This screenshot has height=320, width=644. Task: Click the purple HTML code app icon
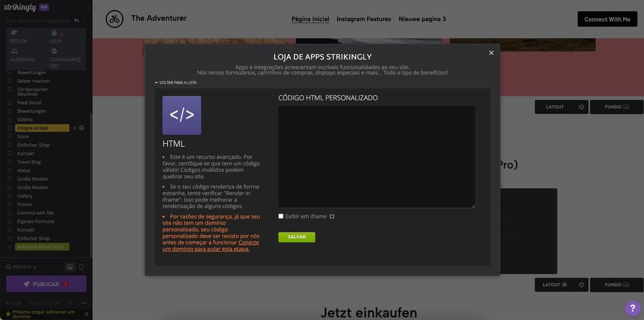182,115
